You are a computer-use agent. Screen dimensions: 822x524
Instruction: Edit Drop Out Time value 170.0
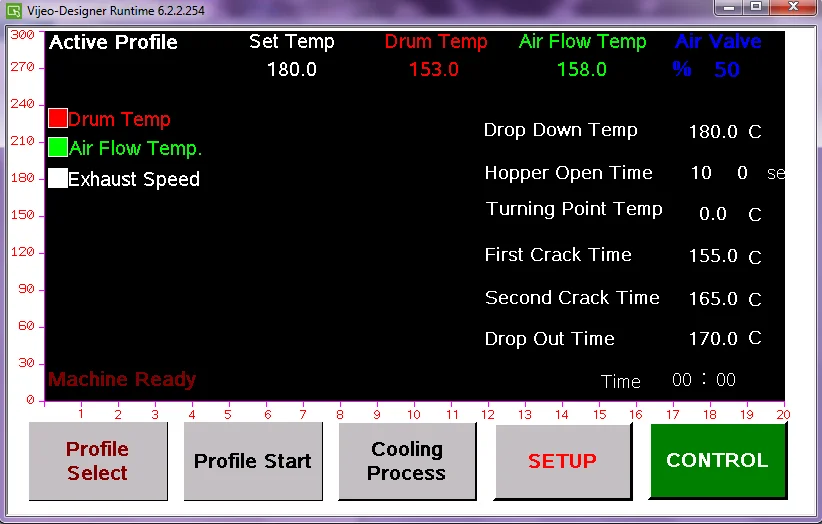(713, 339)
